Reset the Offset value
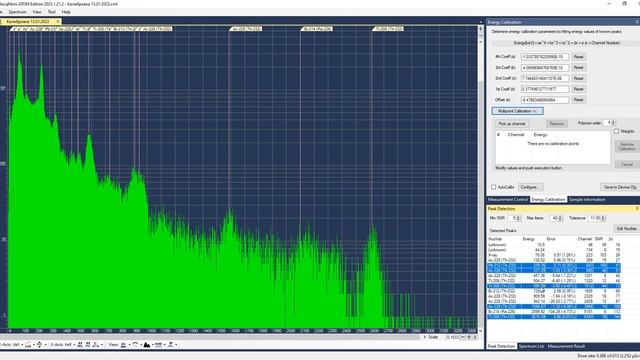Image resolution: width=640 pixels, height=360 pixels. (x=578, y=100)
